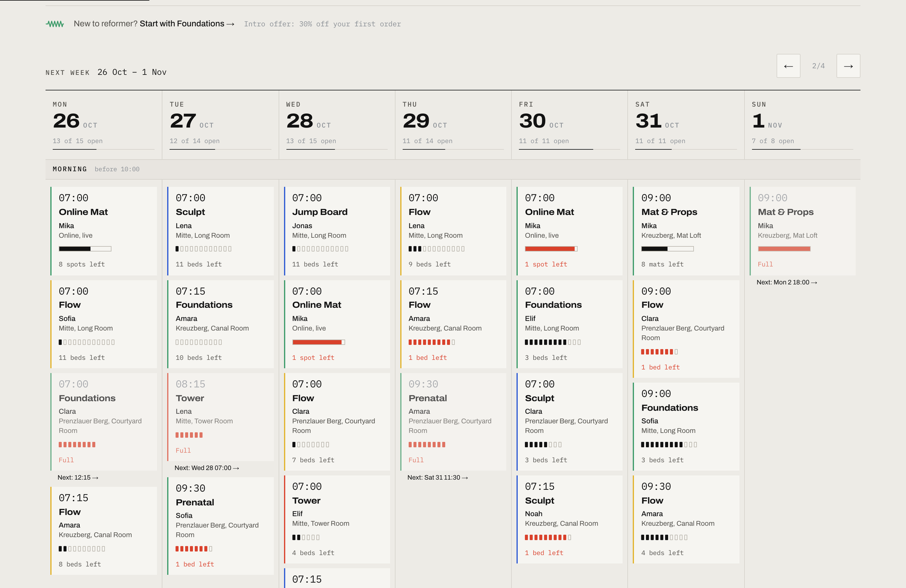Open Friday 07:15 Sculpt with Noah
Screen dimensions: 906x588
[x=570, y=519]
